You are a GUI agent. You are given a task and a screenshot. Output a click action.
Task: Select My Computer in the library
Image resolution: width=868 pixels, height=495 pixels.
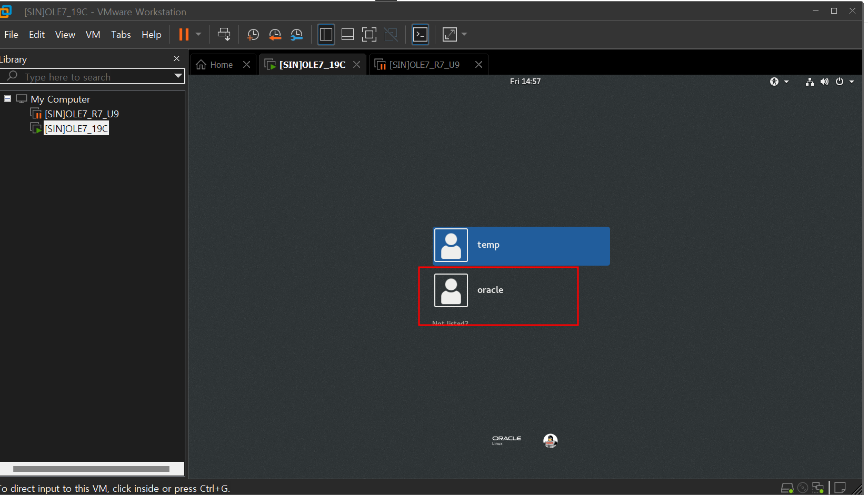60,99
